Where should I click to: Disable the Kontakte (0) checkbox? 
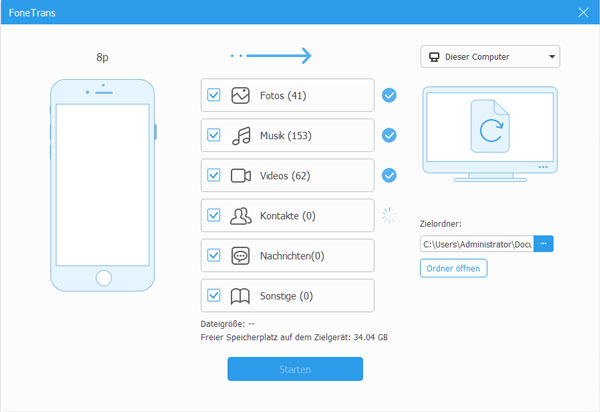pyautogui.click(x=213, y=216)
